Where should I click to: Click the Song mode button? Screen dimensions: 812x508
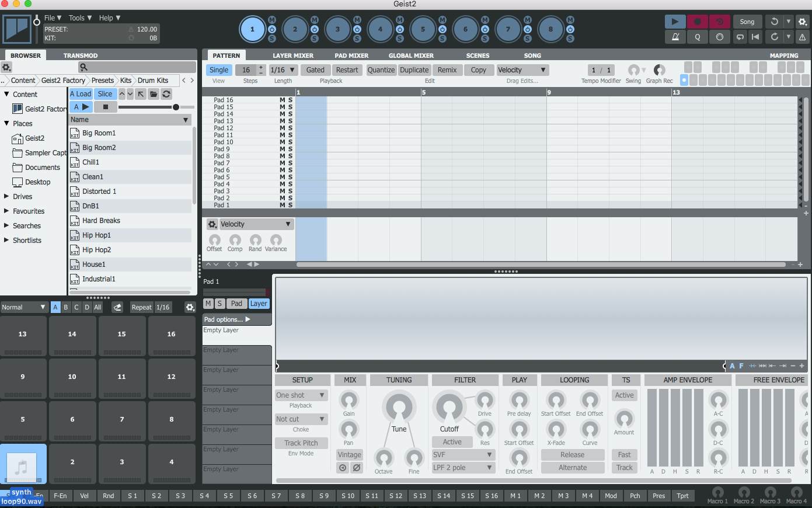coord(747,22)
